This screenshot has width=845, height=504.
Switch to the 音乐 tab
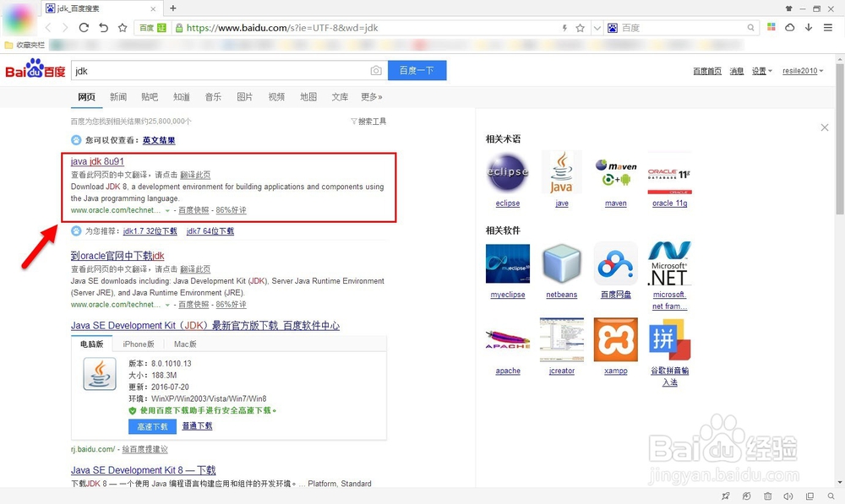[213, 97]
